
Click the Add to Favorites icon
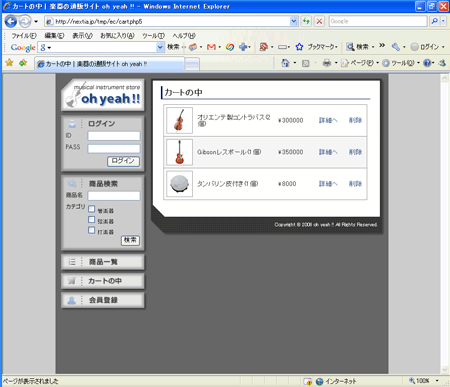pyautogui.click(x=23, y=63)
